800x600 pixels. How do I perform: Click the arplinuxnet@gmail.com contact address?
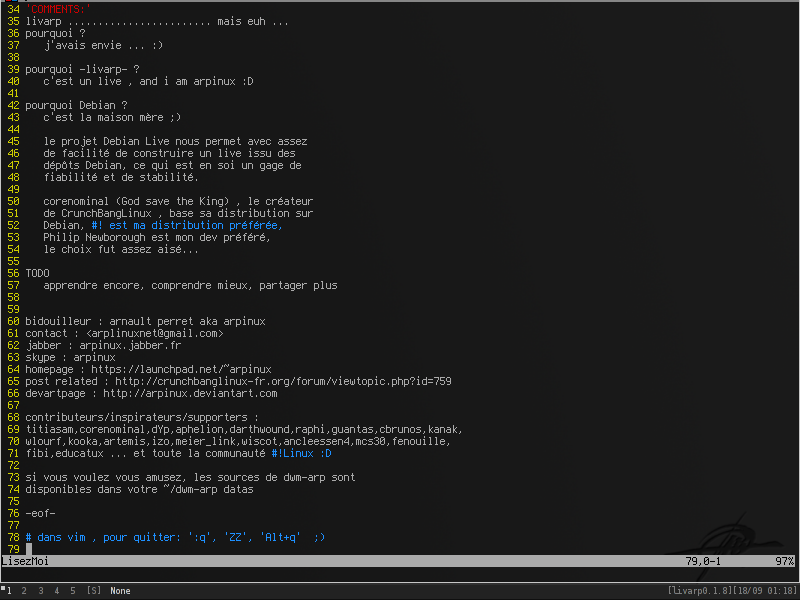155,334
